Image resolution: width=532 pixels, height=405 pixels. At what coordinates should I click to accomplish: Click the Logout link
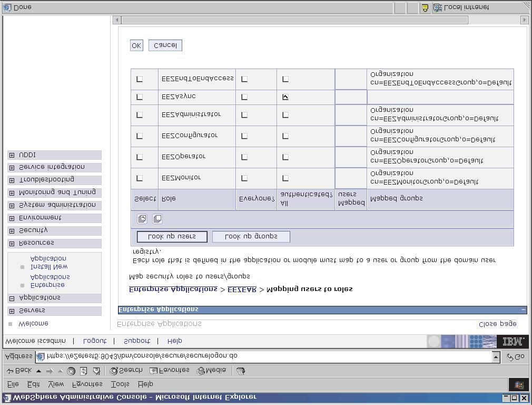click(95, 341)
